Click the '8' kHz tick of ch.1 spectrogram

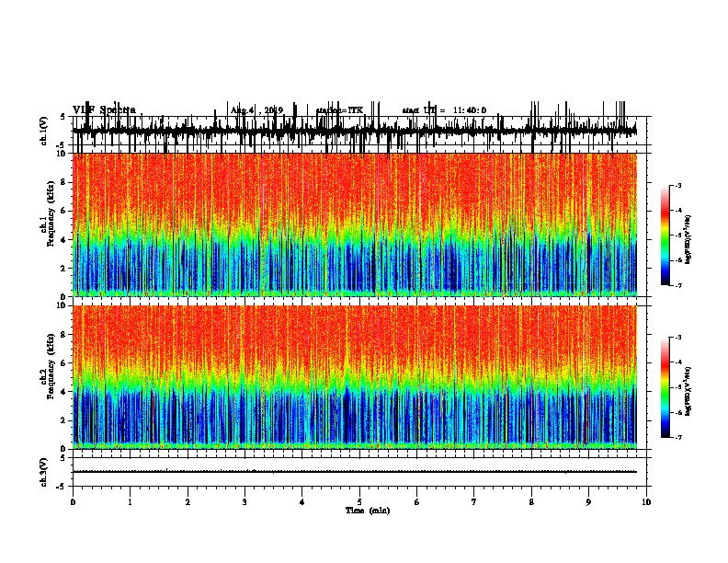click(64, 182)
